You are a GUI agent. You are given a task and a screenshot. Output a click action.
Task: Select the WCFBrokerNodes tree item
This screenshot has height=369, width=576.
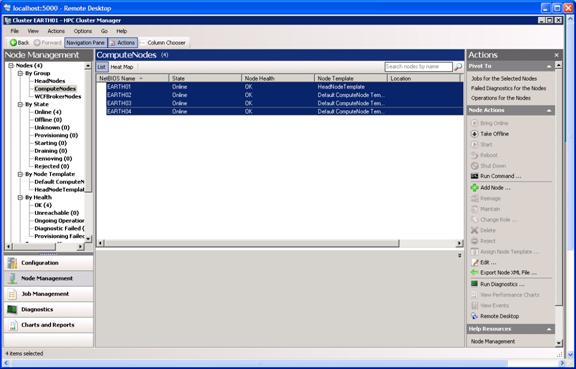(58, 97)
